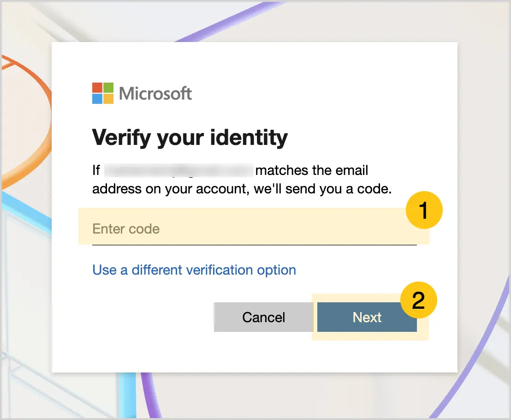Click the yellow number 1 badge
This screenshot has width=511, height=420.
click(x=424, y=210)
